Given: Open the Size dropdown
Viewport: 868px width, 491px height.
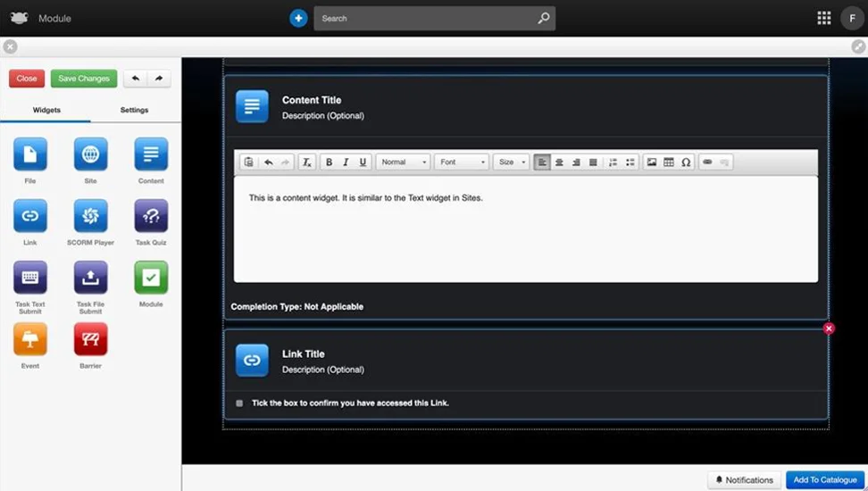Looking at the screenshot, I should click(x=512, y=162).
